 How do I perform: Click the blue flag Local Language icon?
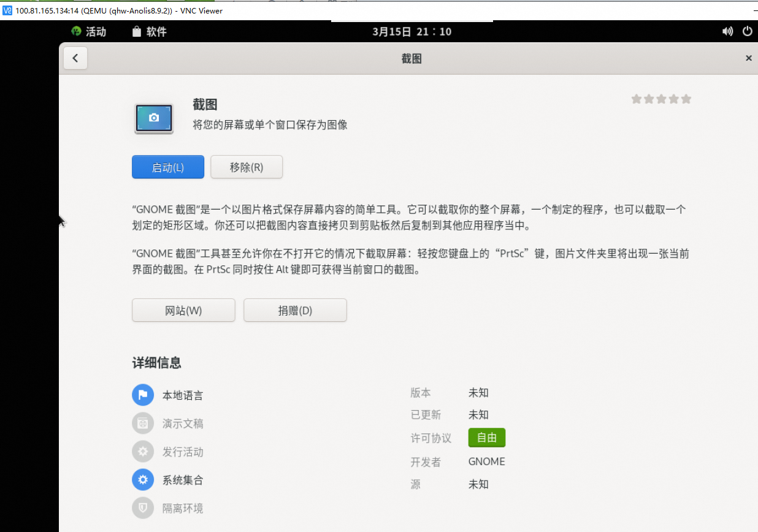pyautogui.click(x=143, y=395)
